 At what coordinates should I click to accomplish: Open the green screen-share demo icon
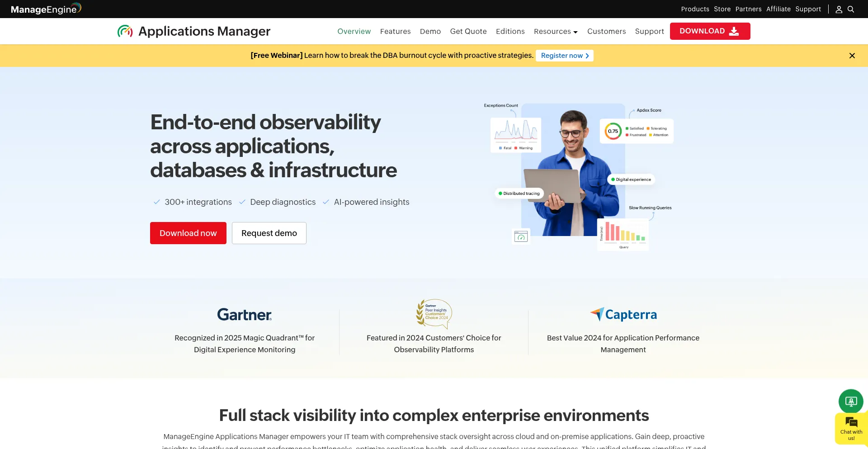point(851,401)
